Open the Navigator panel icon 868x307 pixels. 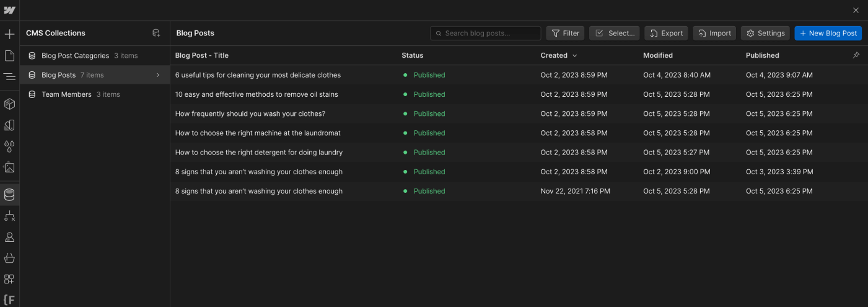pyautogui.click(x=9, y=77)
